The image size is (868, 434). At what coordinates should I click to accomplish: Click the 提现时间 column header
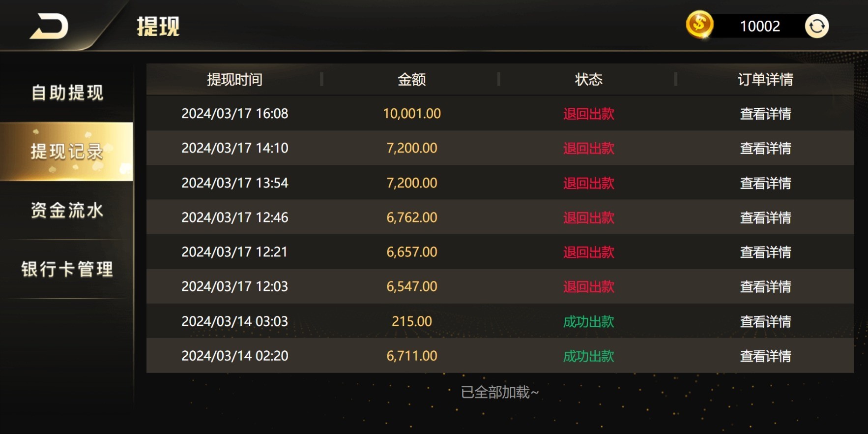click(234, 79)
